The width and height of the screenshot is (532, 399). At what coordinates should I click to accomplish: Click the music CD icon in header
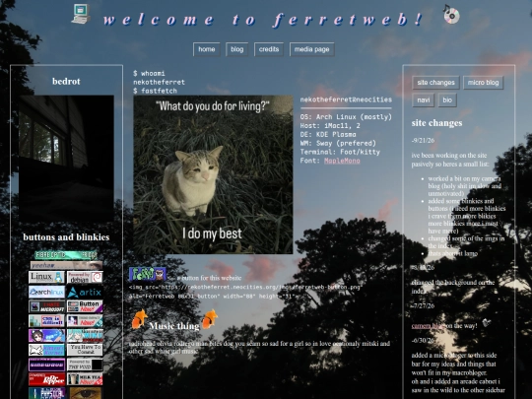point(451,14)
